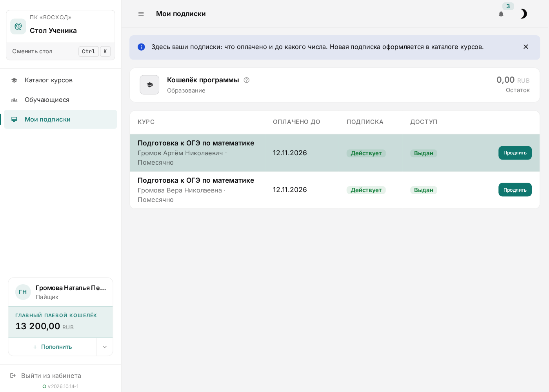Click the blue info icon in banner
This screenshot has width=549, height=392.
(141, 47)
